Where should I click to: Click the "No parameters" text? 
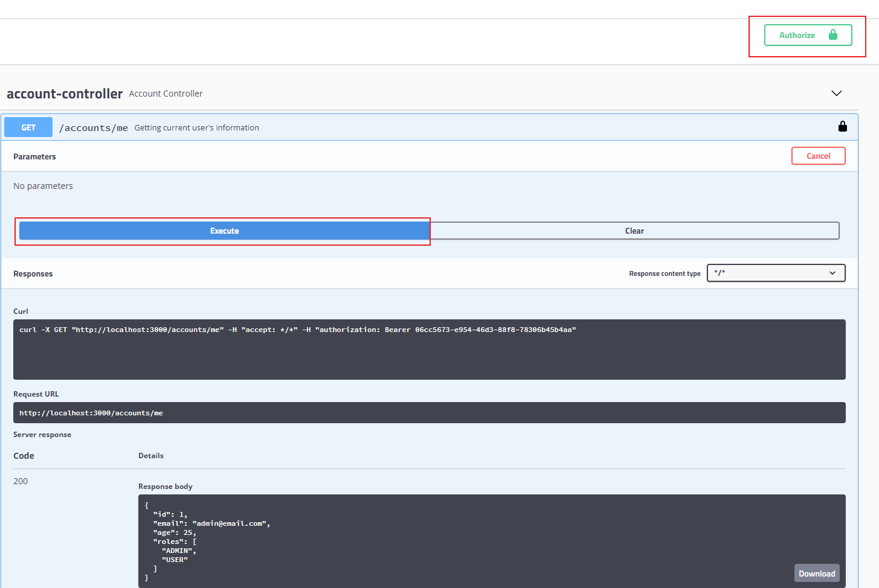(43, 186)
